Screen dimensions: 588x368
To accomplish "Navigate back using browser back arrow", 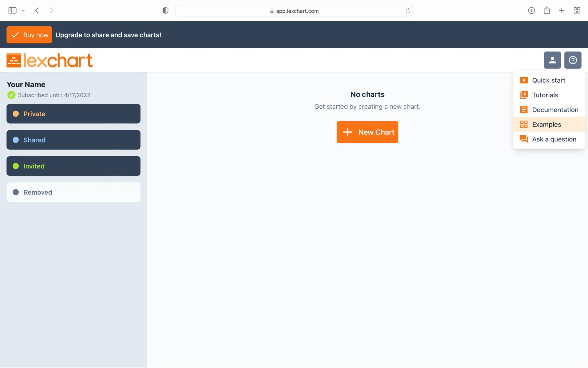I will click(37, 11).
